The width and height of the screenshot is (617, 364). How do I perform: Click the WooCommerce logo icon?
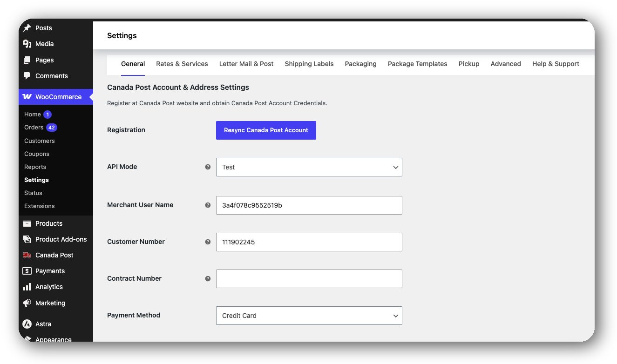click(x=27, y=97)
